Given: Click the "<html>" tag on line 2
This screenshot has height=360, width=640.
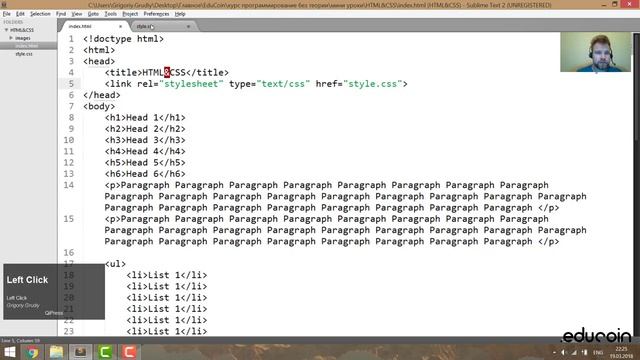Looking at the screenshot, I should click(99, 50).
